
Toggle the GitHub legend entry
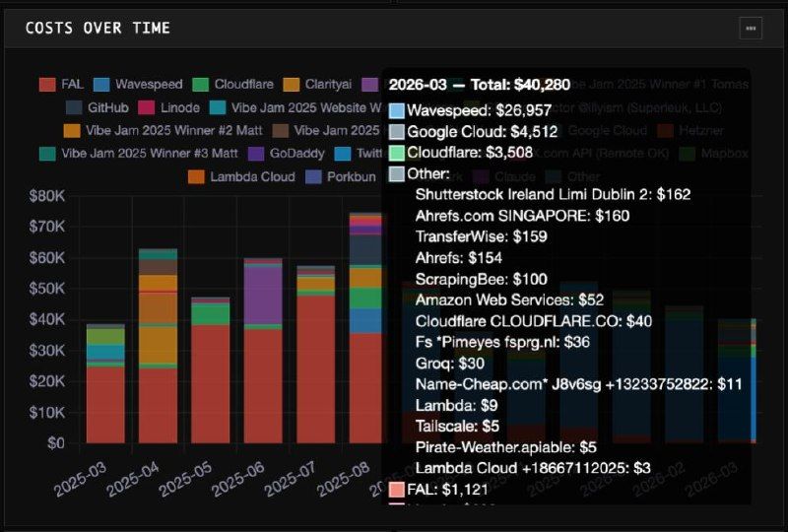click(97, 107)
